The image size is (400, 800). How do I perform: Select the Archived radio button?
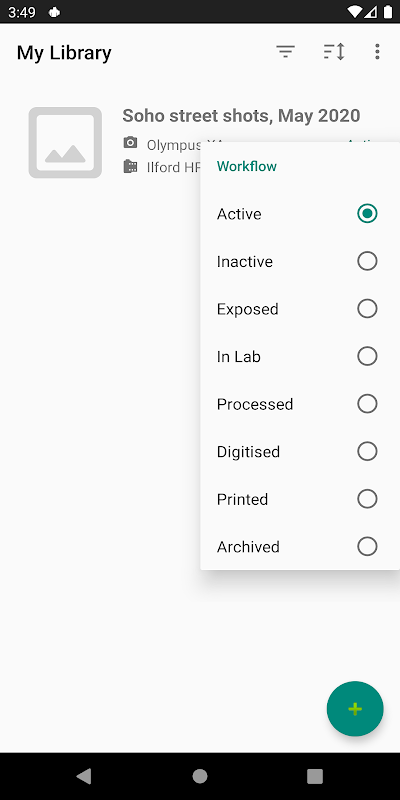click(367, 546)
